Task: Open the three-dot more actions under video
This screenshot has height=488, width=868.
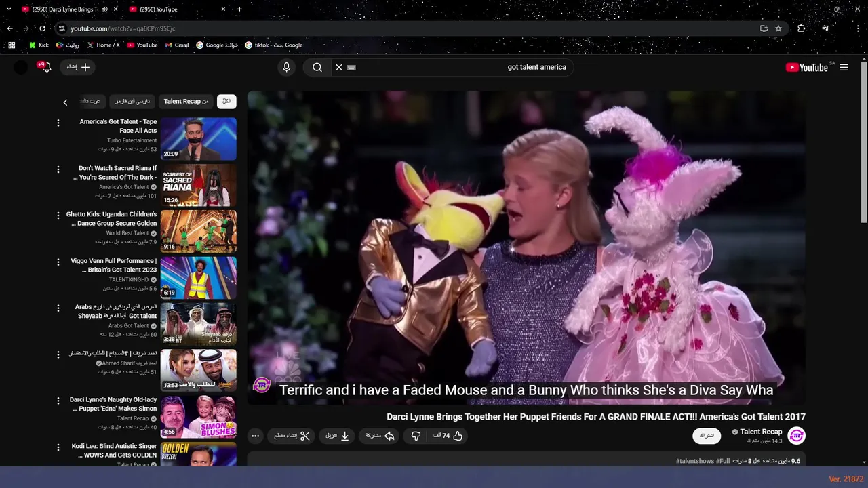Action: tap(255, 436)
